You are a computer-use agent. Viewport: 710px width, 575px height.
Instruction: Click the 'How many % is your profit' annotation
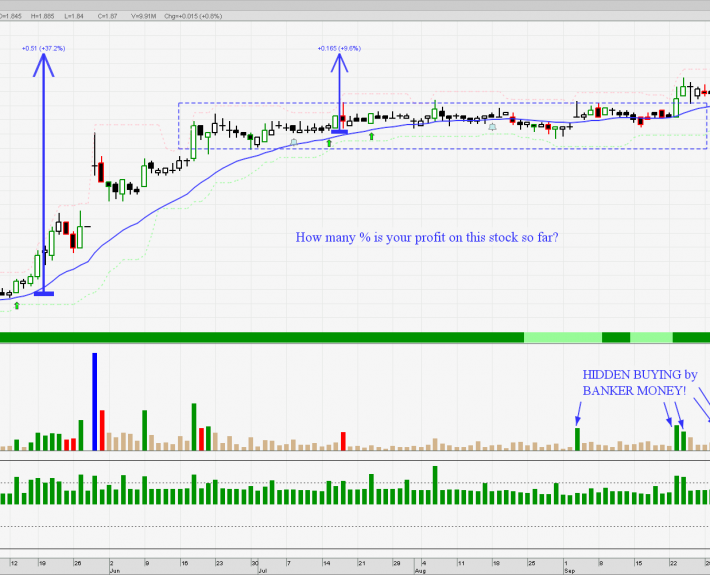tap(427, 238)
